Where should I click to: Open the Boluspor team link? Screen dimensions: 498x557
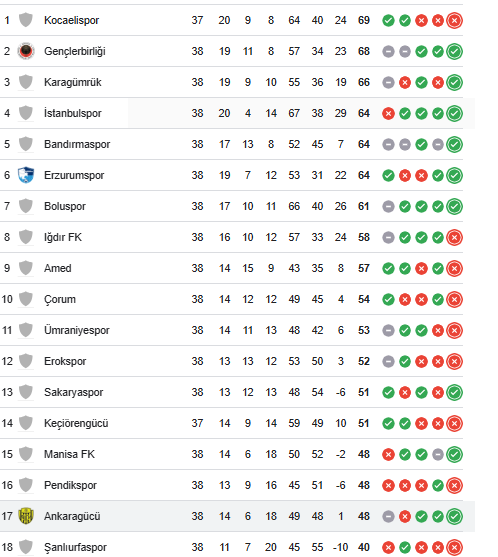tap(65, 206)
